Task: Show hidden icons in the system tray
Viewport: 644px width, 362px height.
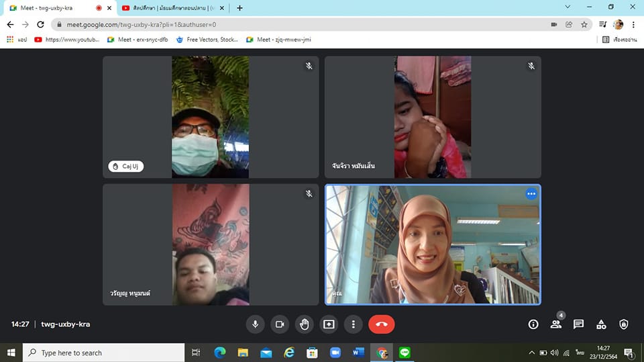Action: (x=532, y=353)
